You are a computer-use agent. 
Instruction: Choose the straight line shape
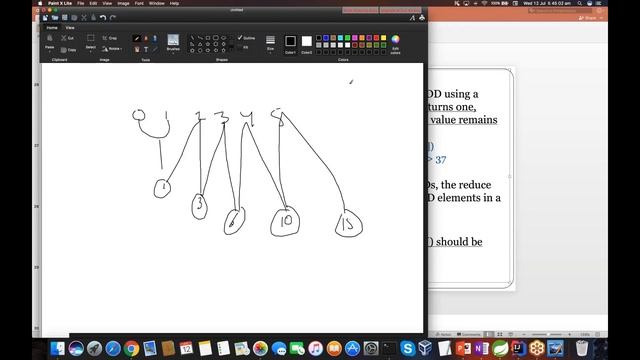(192, 38)
